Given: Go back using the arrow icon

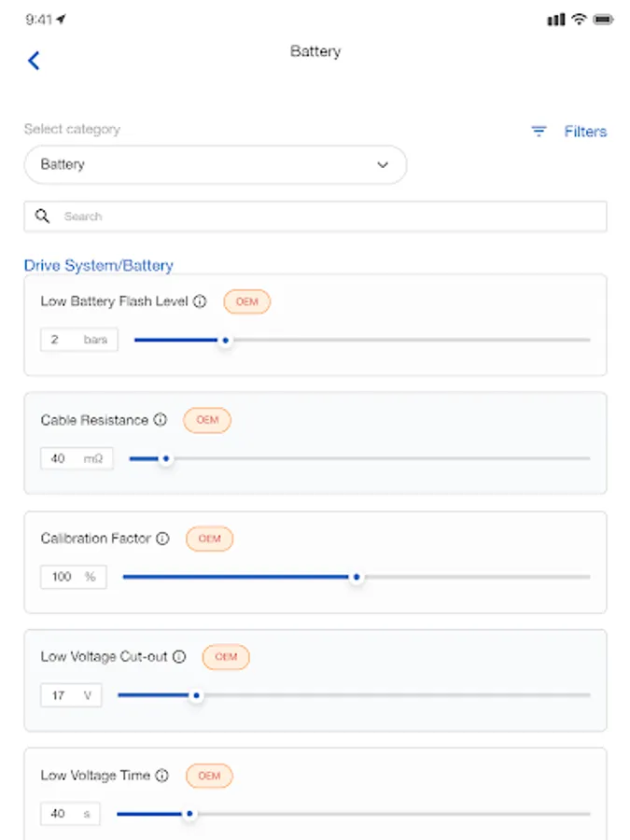Looking at the screenshot, I should click(34, 61).
